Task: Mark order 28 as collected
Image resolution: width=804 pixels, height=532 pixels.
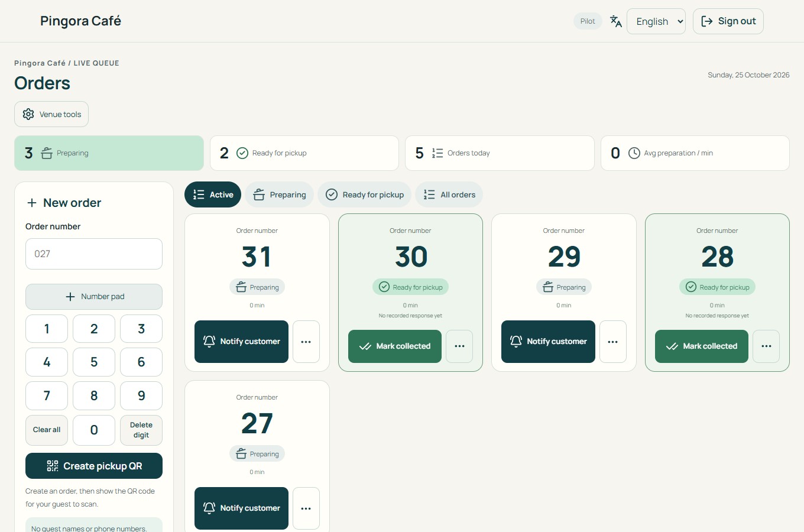Action: click(702, 346)
